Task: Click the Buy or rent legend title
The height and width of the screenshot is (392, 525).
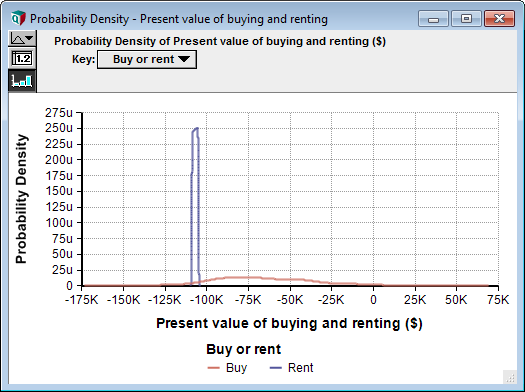Action: [x=243, y=349]
